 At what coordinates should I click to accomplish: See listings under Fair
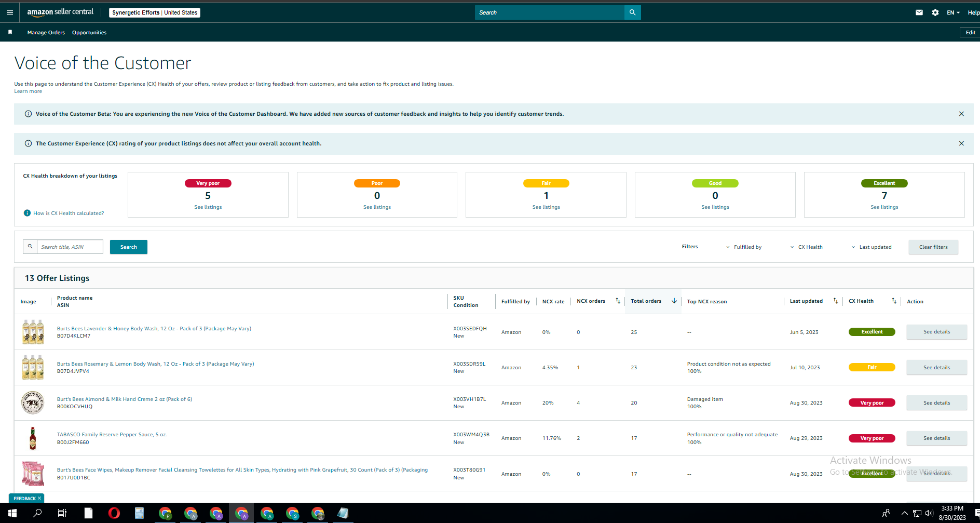546,207
